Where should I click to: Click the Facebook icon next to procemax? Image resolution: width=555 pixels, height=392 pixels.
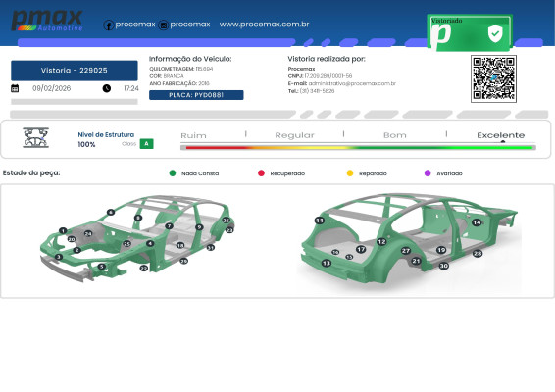(108, 25)
